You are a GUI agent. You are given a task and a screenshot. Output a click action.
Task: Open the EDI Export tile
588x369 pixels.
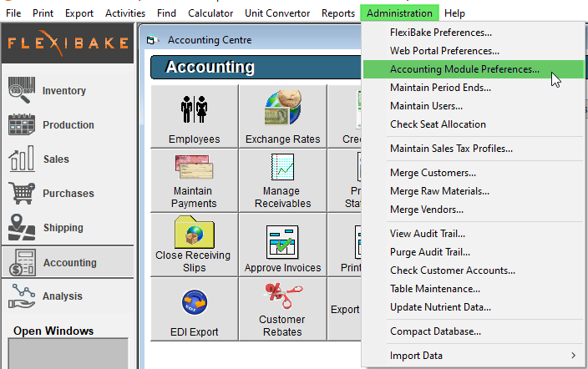pyautogui.click(x=195, y=310)
